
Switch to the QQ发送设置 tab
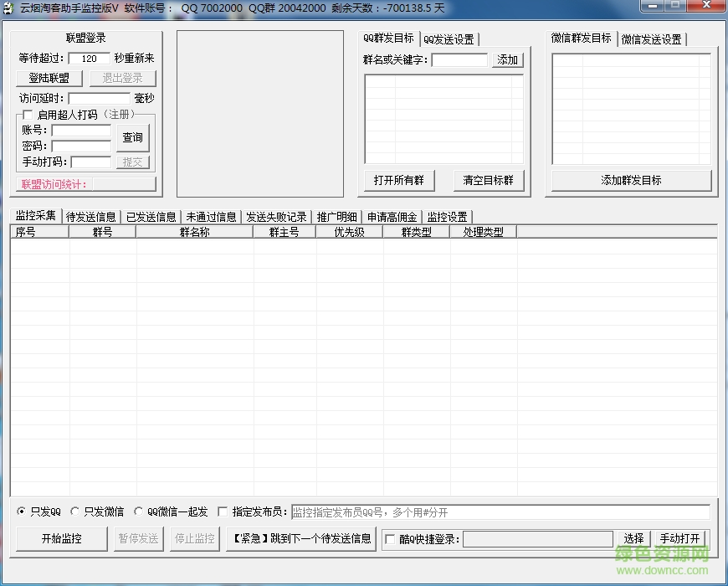click(450, 38)
